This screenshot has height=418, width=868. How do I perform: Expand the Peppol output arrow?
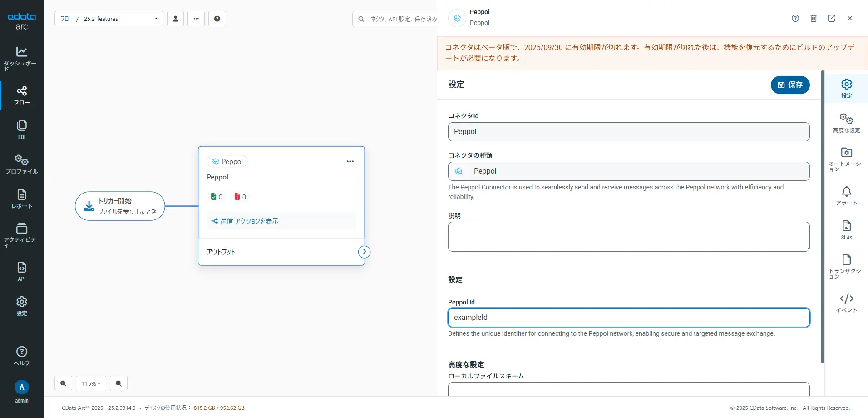tap(364, 252)
